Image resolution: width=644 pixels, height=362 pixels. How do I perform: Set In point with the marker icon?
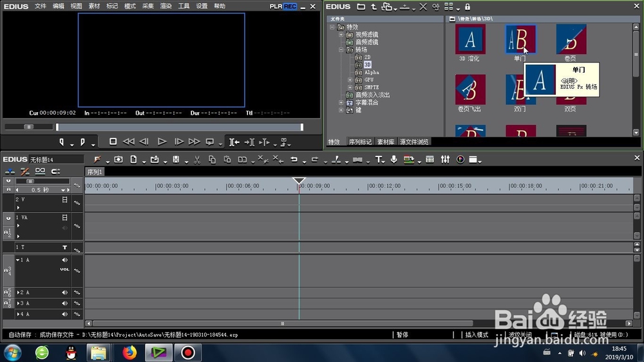point(62,142)
